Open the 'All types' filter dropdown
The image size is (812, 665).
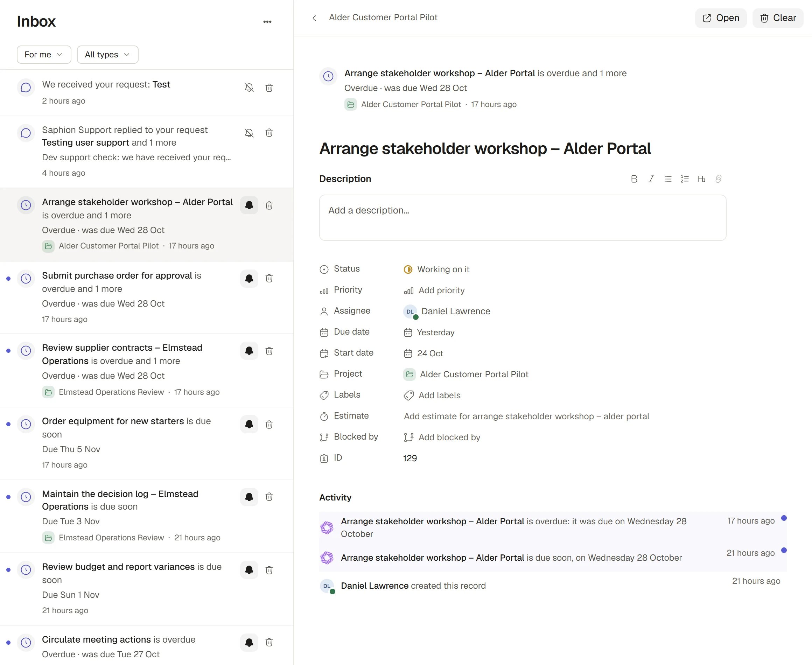[x=108, y=54]
